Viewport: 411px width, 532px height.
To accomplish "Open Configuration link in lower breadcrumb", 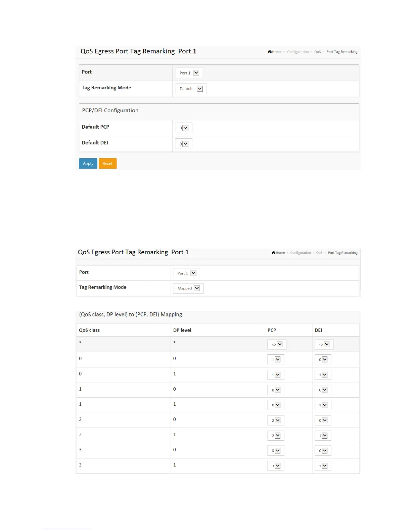I will coord(300,253).
